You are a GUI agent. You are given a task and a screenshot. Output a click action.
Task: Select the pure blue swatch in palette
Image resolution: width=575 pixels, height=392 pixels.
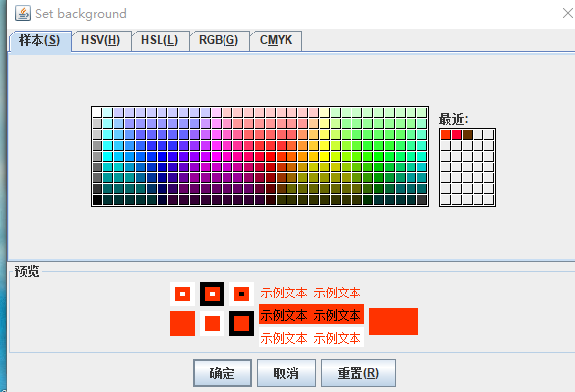162,157
